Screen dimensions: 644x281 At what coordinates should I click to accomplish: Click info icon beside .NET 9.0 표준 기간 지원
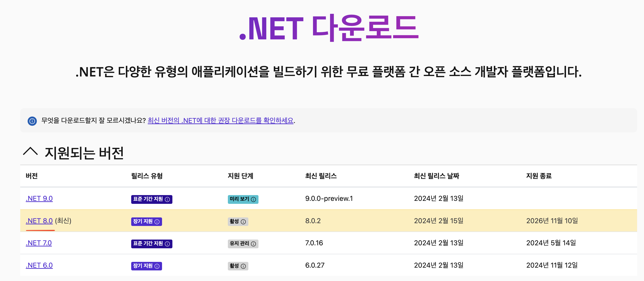168,199
